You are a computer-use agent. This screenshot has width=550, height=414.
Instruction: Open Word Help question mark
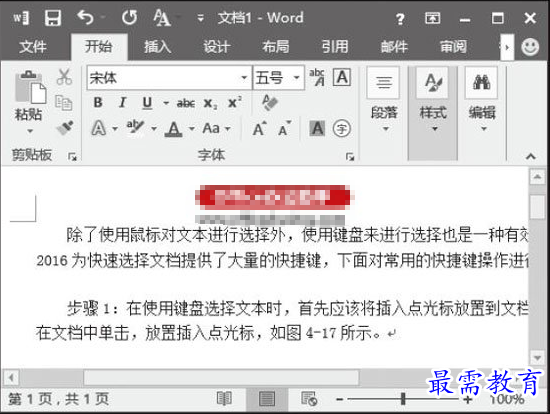[x=400, y=18]
